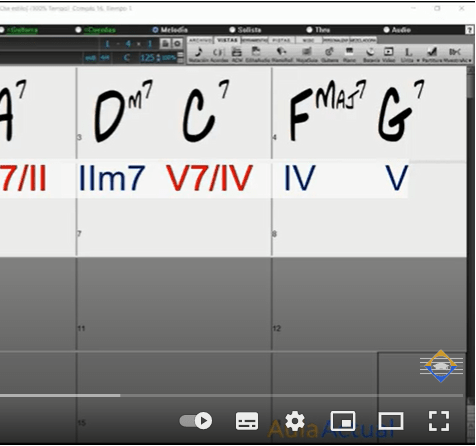This screenshot has width=476, height=446.
Task: Select the Solista track radio button
Action: 232,30
